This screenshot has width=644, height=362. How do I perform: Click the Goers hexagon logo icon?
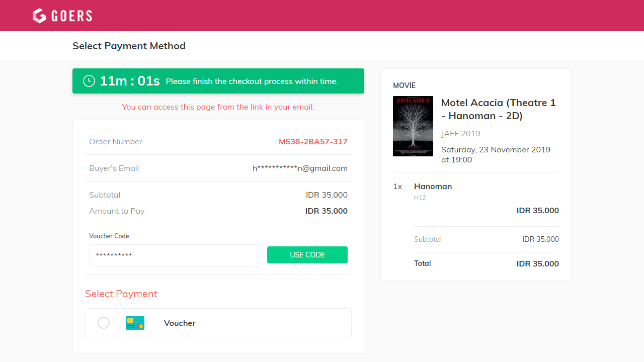[x=39, y=16]
